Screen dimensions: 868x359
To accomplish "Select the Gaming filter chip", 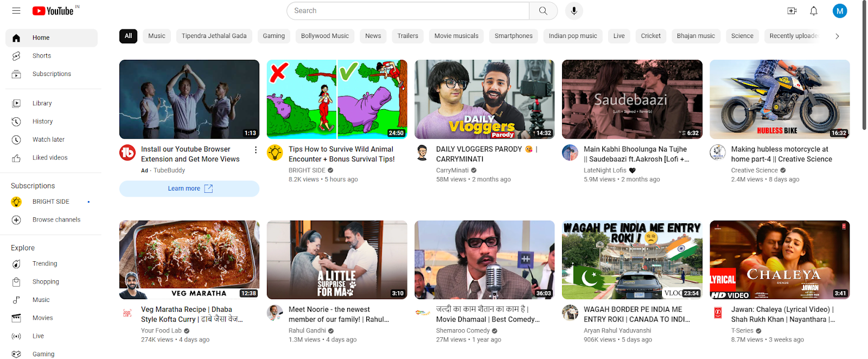I will [x=273, y=36].
